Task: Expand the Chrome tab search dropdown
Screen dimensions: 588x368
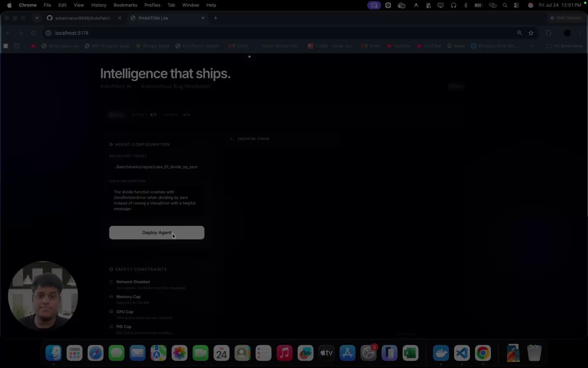Action: point(37,18)
